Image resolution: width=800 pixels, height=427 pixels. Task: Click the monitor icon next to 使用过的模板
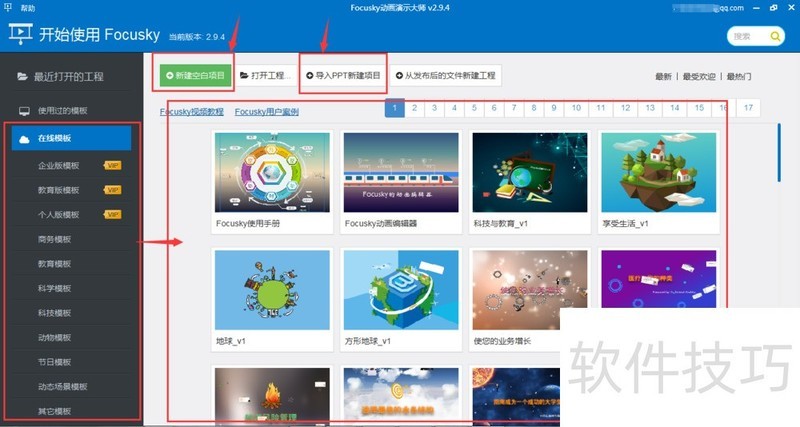point(24,111)
